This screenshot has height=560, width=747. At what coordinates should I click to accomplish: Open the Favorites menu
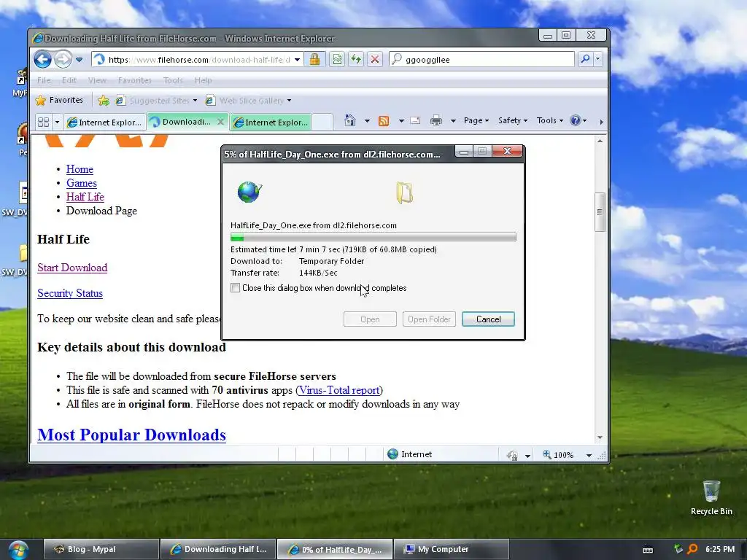point(135,80)
